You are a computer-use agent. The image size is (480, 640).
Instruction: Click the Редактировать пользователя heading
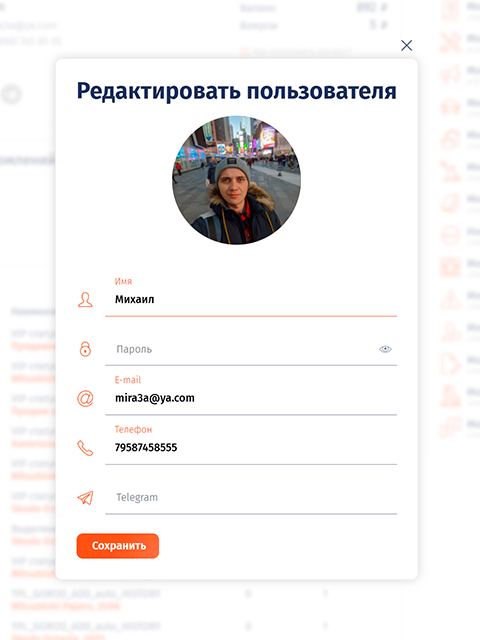pos(236,91)
